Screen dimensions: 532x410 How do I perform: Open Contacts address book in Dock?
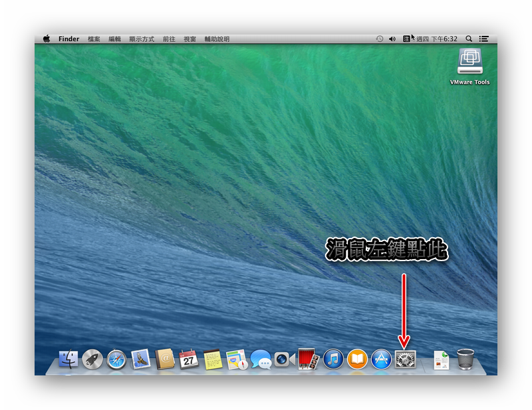tap(165, 359)
